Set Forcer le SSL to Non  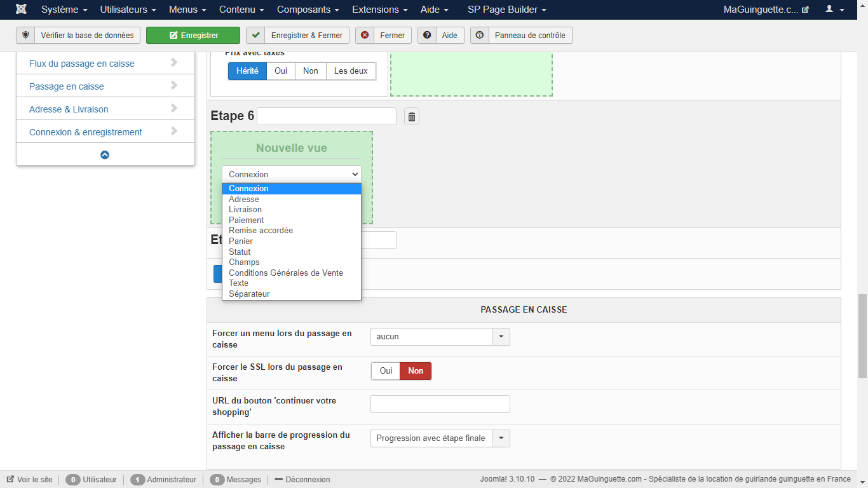coord(416,371)
